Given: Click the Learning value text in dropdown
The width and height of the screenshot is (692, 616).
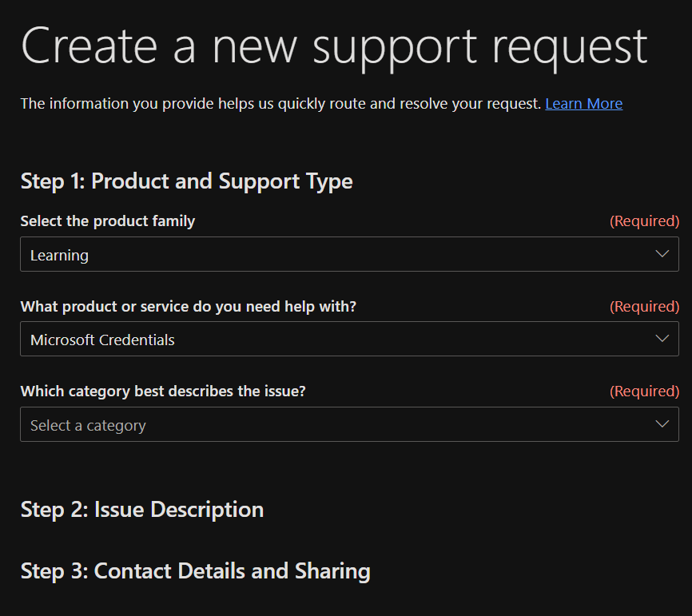Looking at the screenshot, I should (59, 256).
